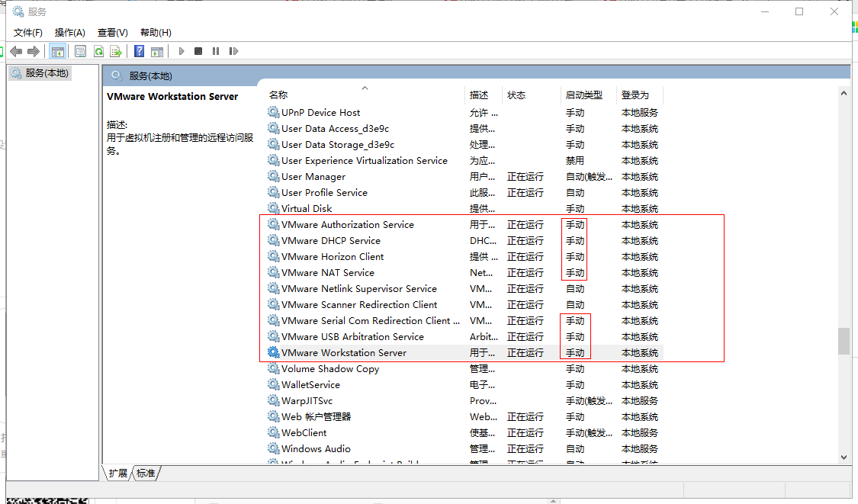The height and width of the screenshot is (504, 858).
Task: Open the 操作(A) menu
Action: click(x=70, y=33)
